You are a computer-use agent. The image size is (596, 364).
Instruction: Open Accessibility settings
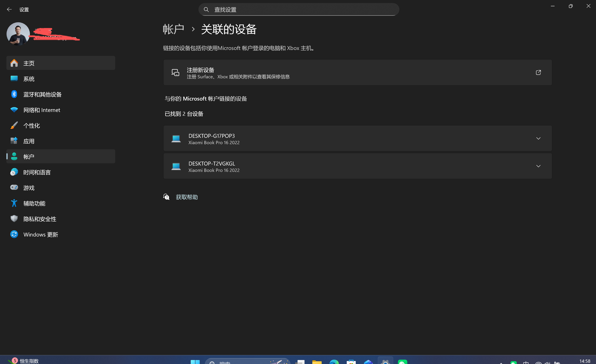pyautogui.click(x=34, y=203)
